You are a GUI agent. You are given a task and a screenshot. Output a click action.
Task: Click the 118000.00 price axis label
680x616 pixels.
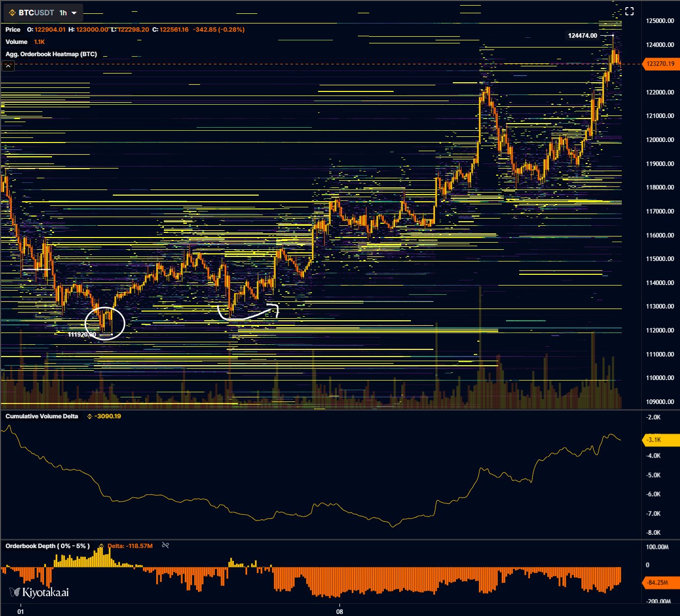pos(660,187)
